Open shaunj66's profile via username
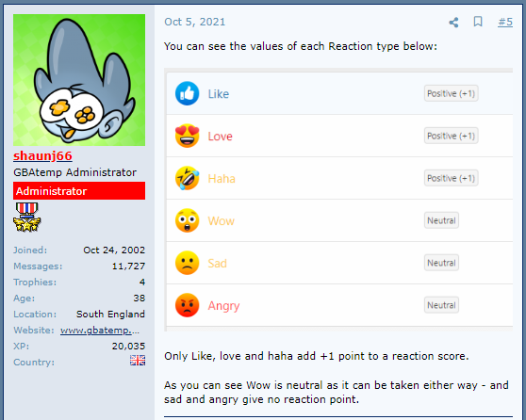 42,156
